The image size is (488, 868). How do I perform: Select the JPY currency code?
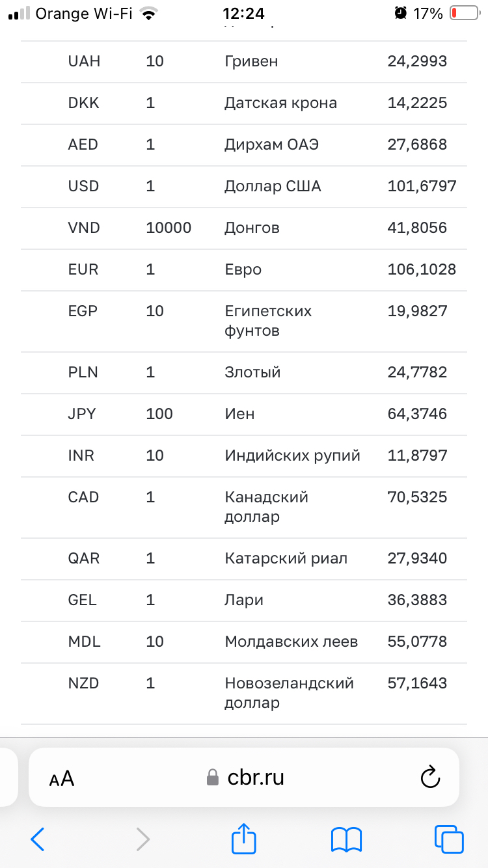coord(82,414)
